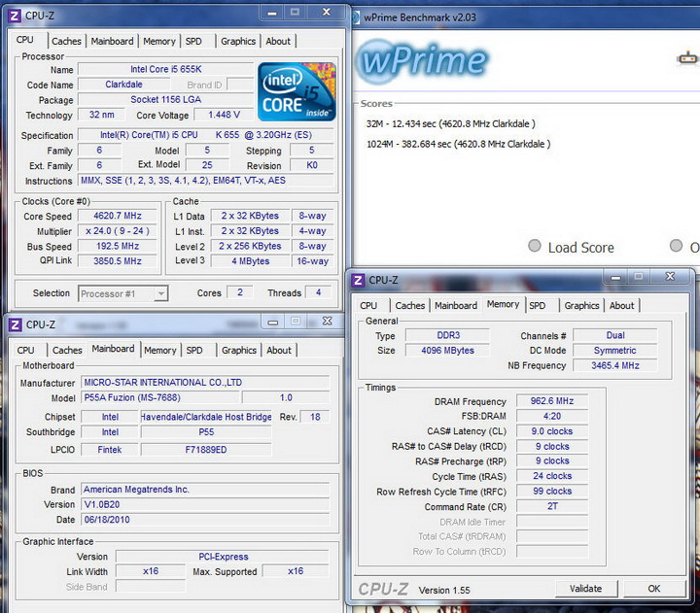Open About tab in Mainboard CPU-Z window
The height and width of the screenshot is (613, 700).
[279, 351]
